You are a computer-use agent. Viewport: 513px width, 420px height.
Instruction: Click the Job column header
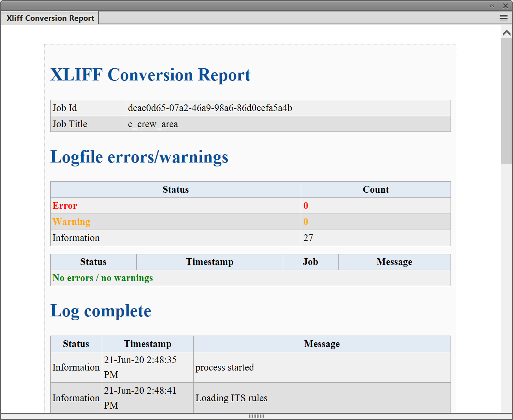coord(310,262)
